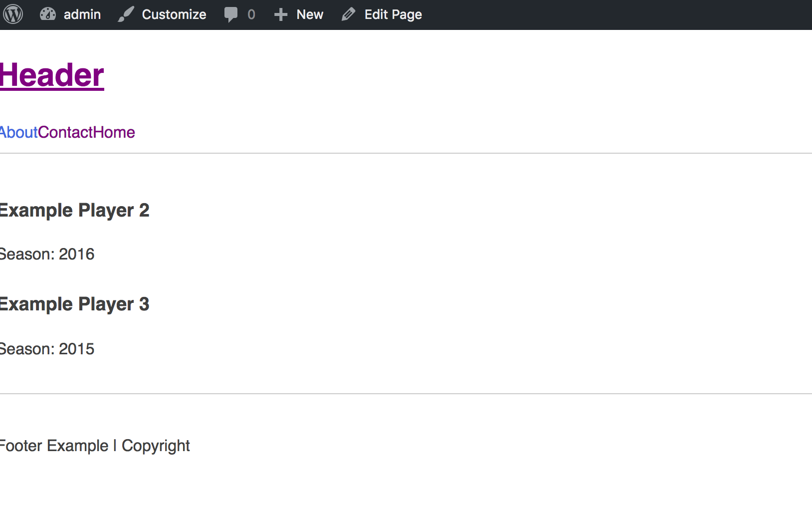
Task: Open the New content menu
Action: (x=310, y=14)
